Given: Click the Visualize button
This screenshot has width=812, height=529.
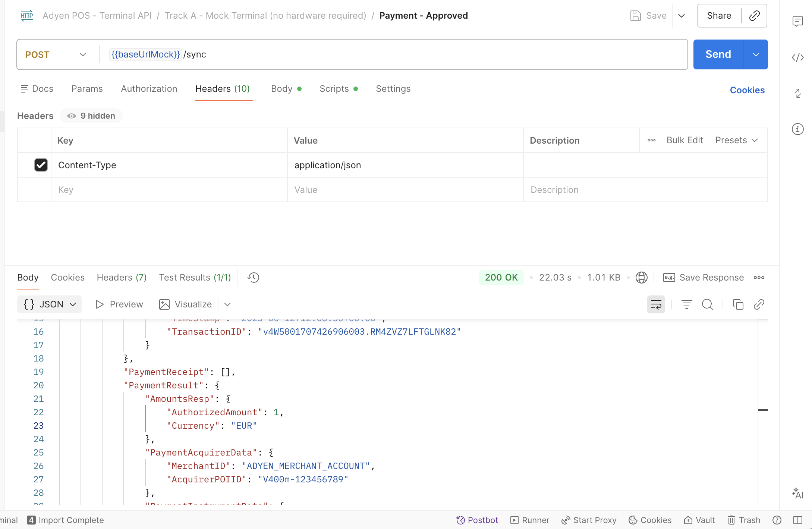Looking at the screenshot, I should (x=185, y=304).
